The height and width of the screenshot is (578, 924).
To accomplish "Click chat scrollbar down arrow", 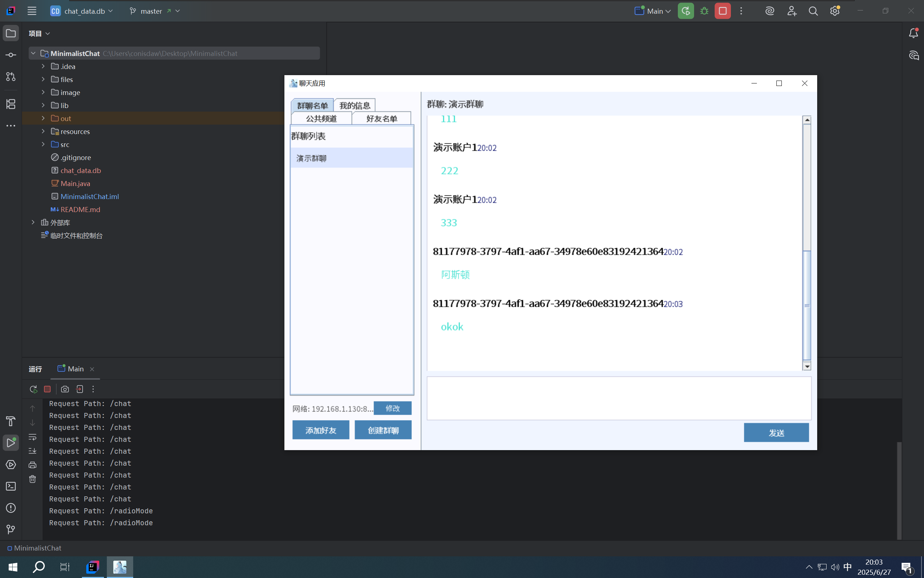I will click(x=807, y=366).
